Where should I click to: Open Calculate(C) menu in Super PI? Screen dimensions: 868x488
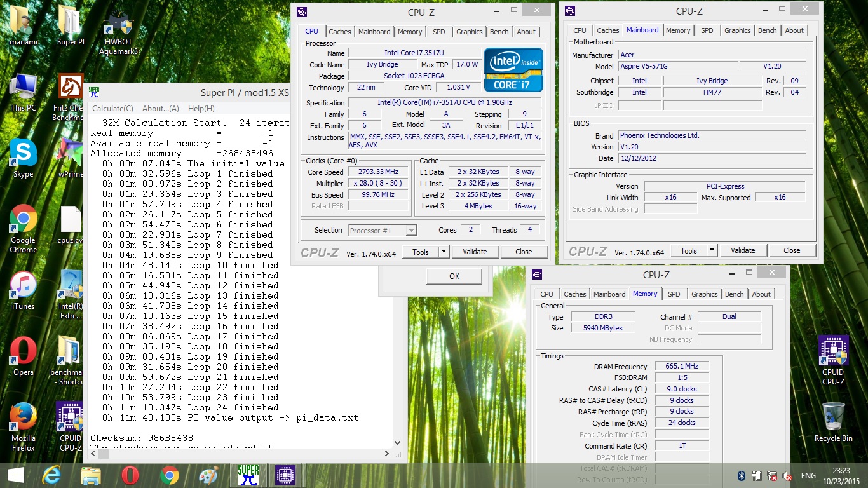tap(112, 109)
